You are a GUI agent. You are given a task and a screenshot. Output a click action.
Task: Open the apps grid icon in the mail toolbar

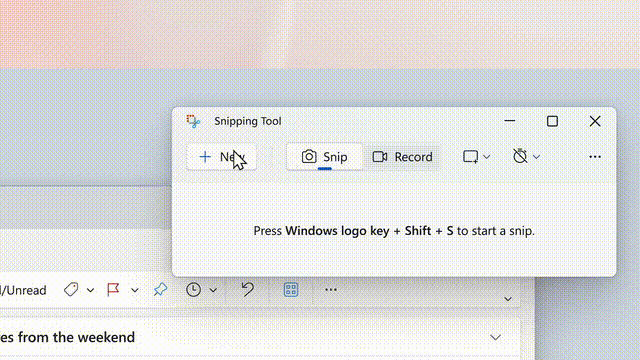tap(291, 290)
